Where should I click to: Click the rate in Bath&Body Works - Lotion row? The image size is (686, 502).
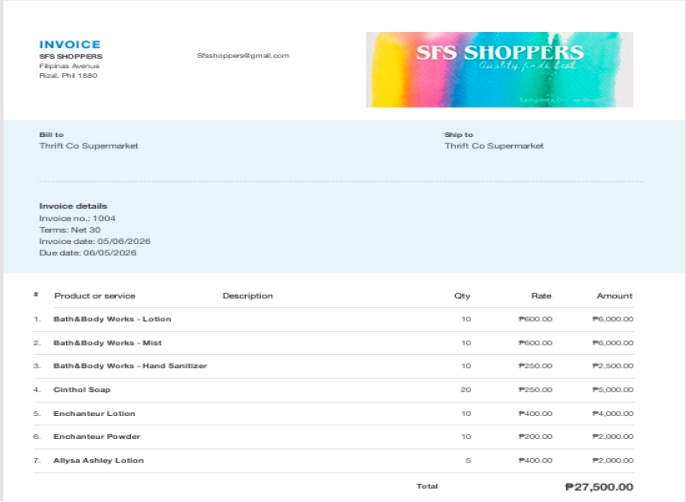(x=536, y=319)
